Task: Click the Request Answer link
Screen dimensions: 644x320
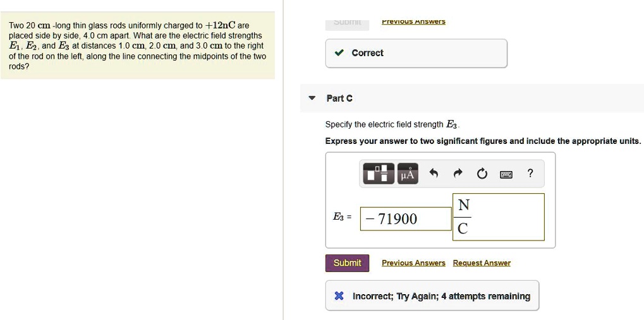Action: point(482,263)
